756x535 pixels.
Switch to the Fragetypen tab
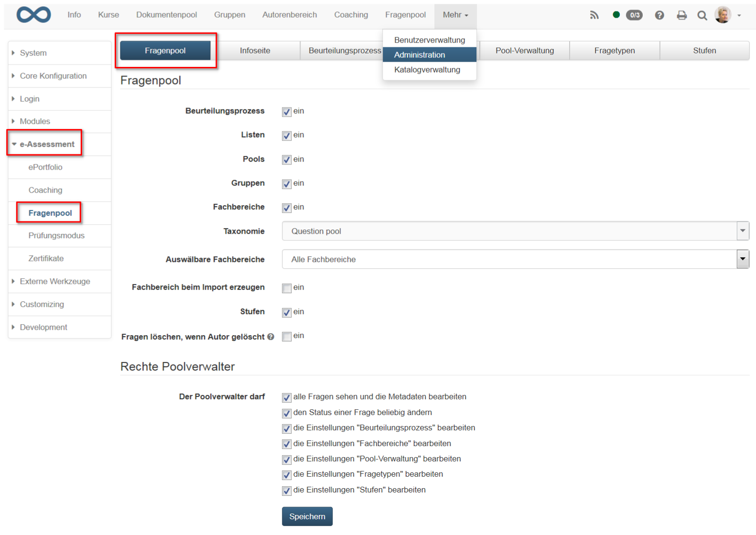click(x=614, y=51)
